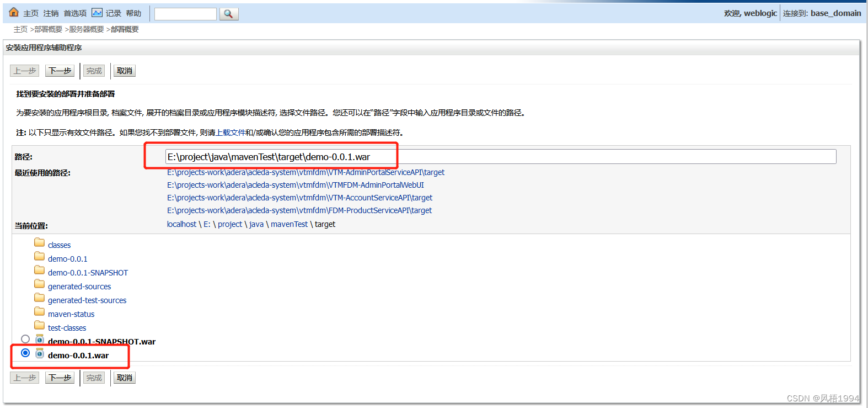Click the home icon in top toolbar
The width and height of the screenshot is (868, 408).
(14, 12)
